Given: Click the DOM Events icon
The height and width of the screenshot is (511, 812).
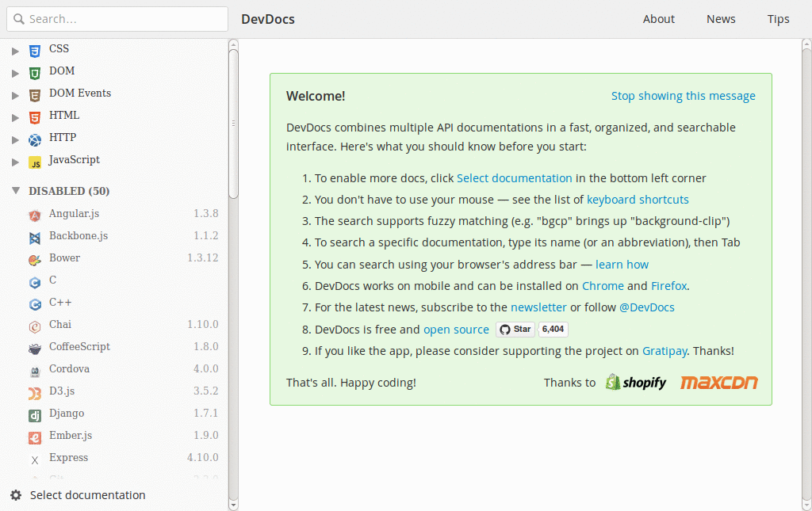Looking at the screenshot, I should pyautogui.click(x=35, y=96).
